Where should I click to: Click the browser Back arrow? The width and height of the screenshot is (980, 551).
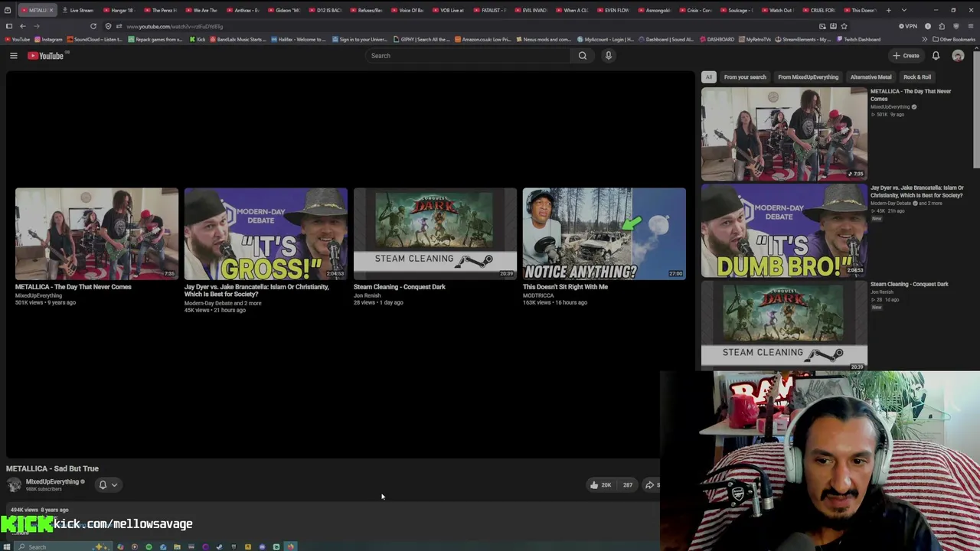point(22,26)
